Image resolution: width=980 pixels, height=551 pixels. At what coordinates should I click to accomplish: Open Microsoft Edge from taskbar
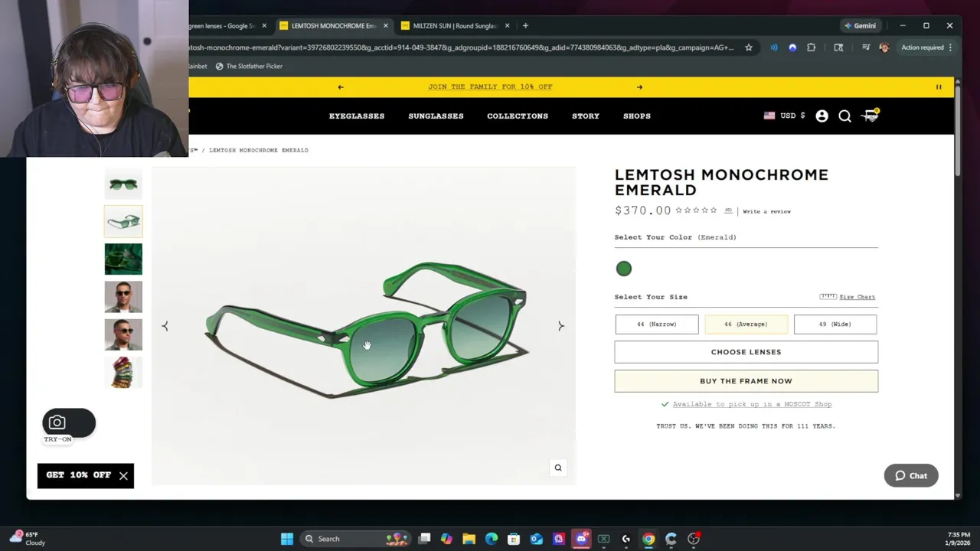pos(491,539)
